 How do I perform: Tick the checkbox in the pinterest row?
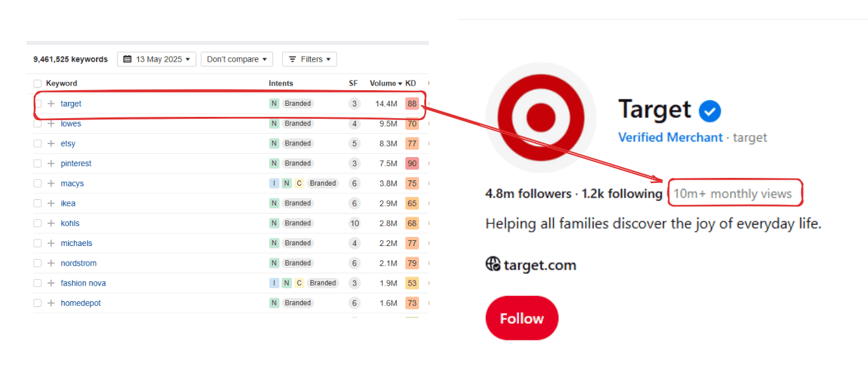pyautogui.click(x=37, y=164)
